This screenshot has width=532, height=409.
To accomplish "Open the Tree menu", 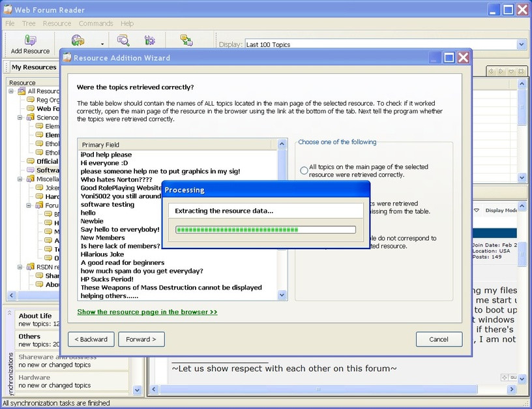I will point(29,23).
